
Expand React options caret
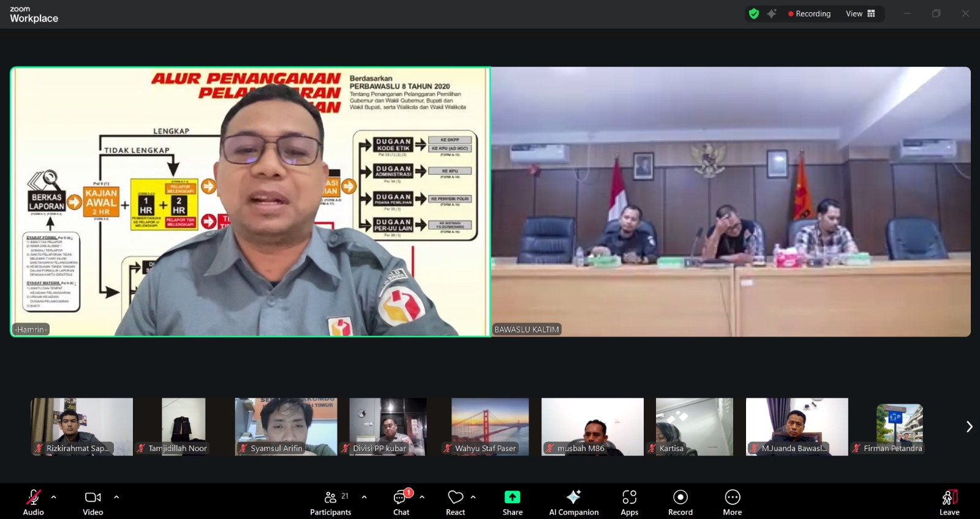[x=473, y=497]
